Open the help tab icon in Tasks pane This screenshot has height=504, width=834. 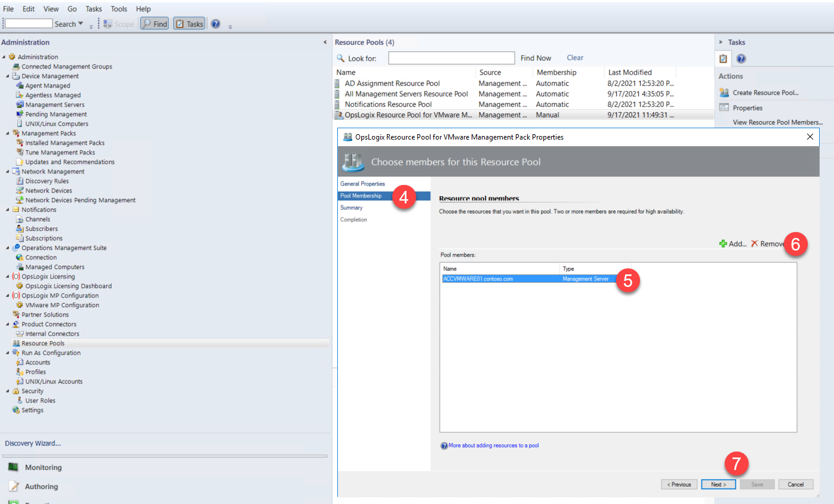[x=741, y=58]
